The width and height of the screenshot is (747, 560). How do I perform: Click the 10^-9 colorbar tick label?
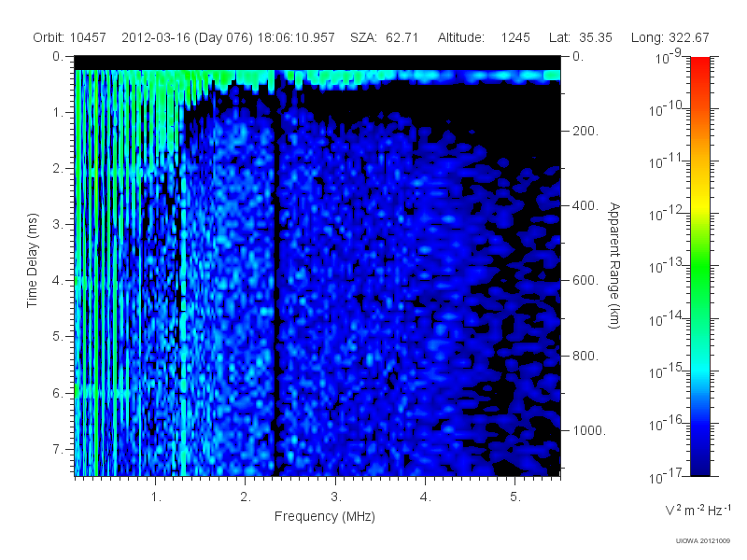tap(669, 57)
